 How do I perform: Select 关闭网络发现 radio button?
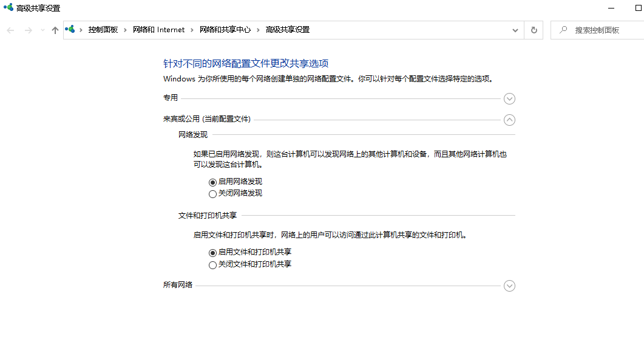(x=212, y=194)
